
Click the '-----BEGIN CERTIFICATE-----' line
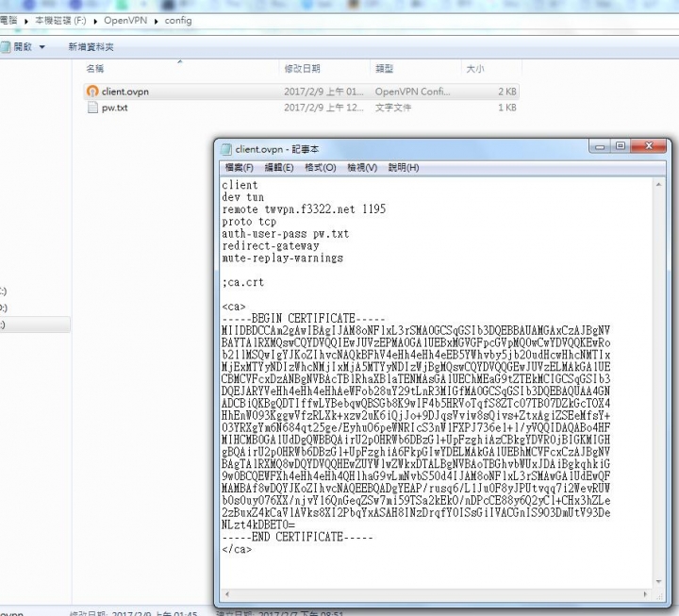303,319
